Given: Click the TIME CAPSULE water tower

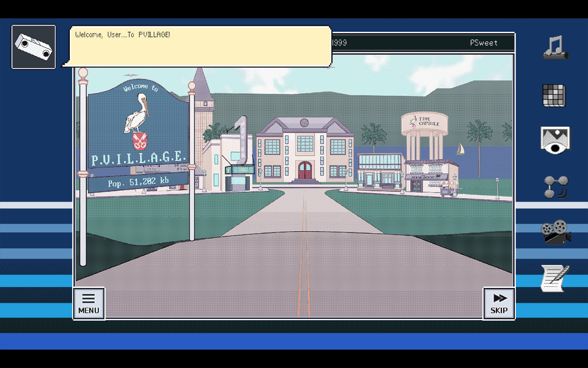Looking at the screenshot, I should click(425, 122).
